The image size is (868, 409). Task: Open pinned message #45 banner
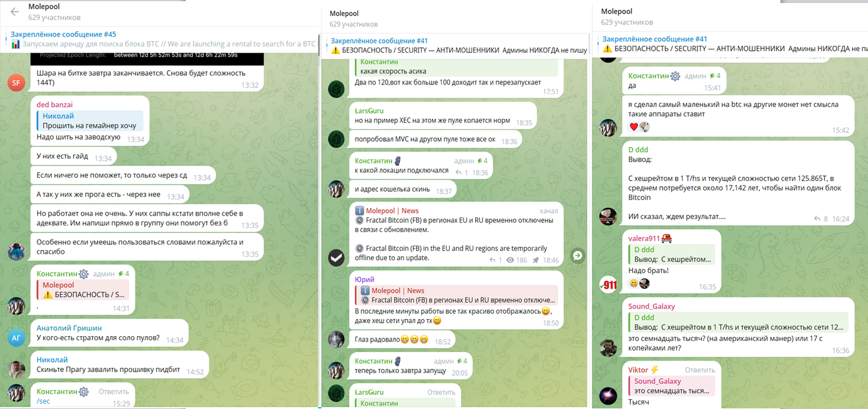pyautogui.click(x=162, y=39)
